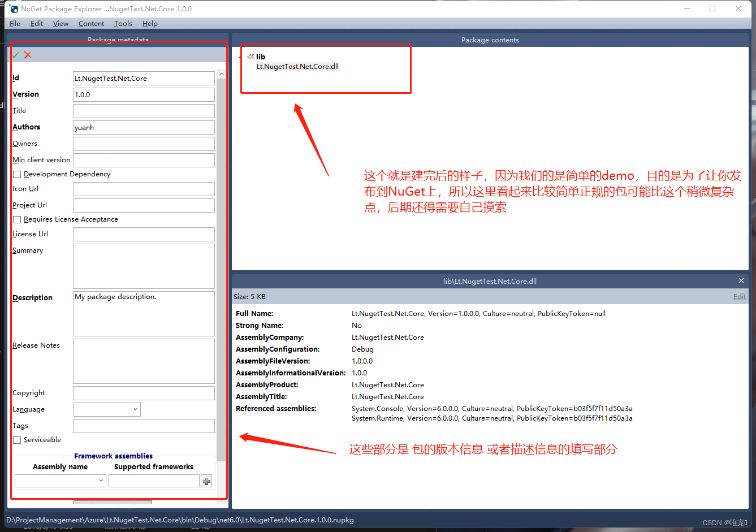Viewport: 756px width, 532px height.
Task: Click the Description text area
Action: pyautogui.click(x=144, y=314)
